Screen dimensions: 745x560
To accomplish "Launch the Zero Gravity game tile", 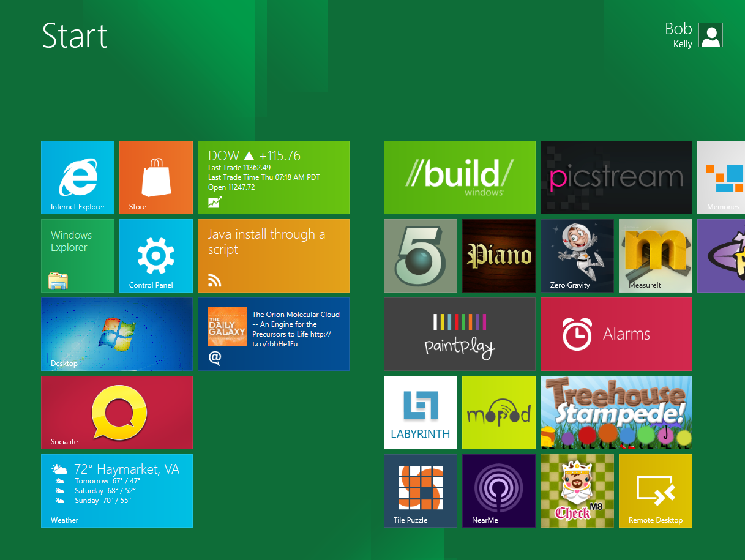I will tap(577, 256).
